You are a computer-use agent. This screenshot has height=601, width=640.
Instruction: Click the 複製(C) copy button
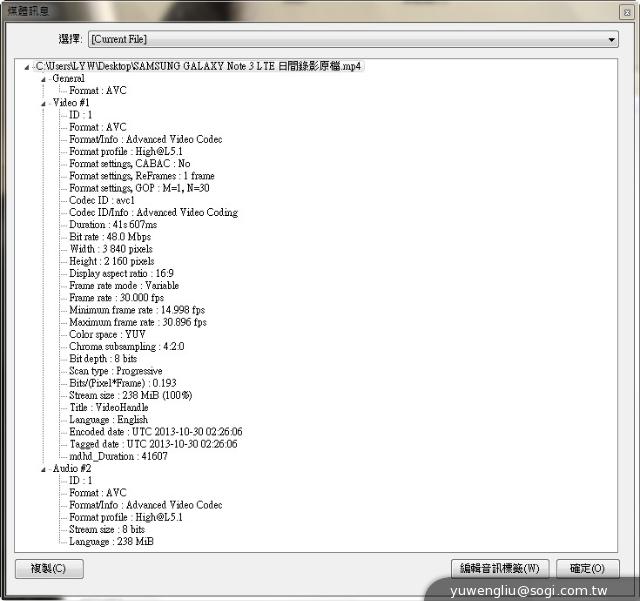[49, 568]
